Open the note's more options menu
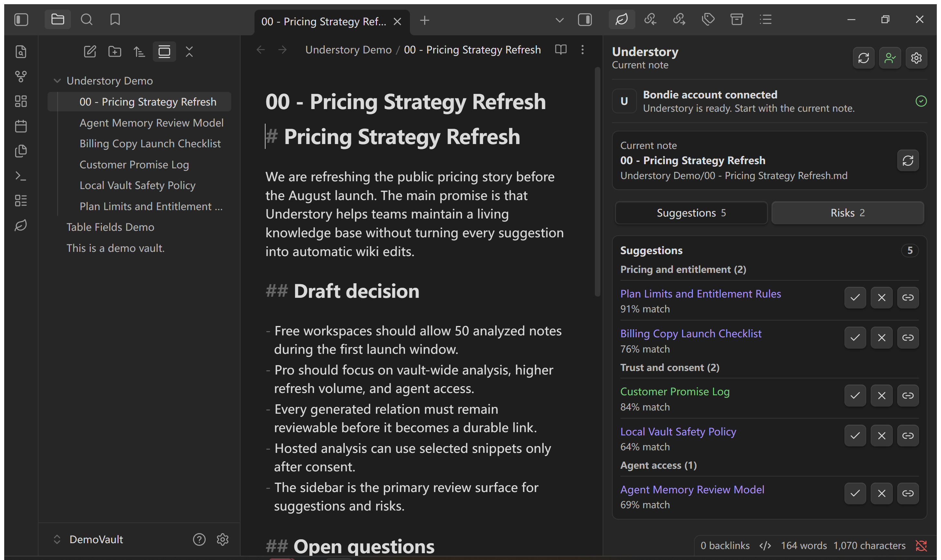 [583, 50]
